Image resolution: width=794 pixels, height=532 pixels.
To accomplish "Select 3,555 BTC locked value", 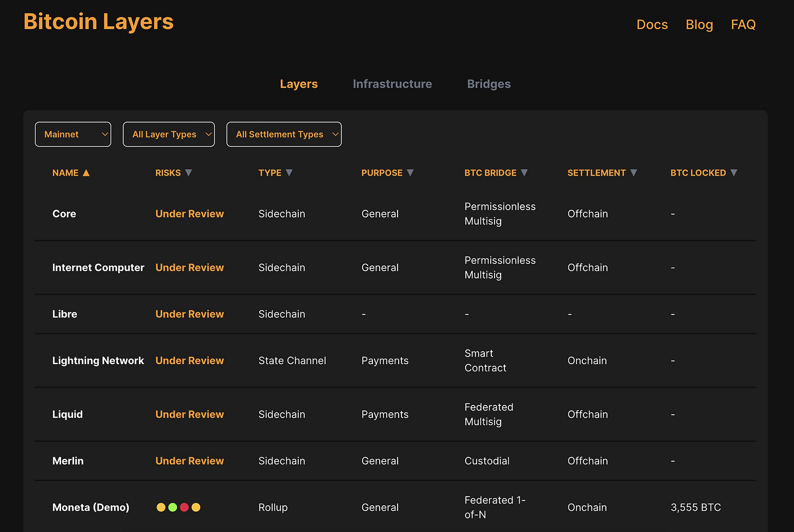I will coord(696,507).
